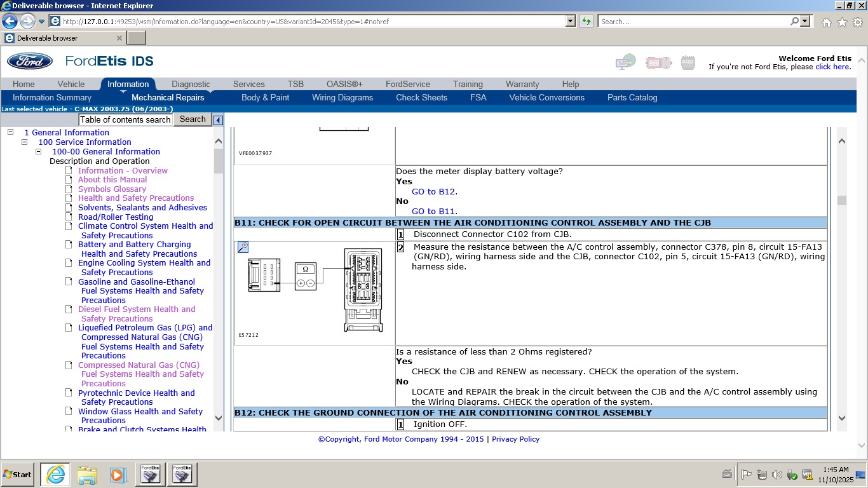Open IE Tools gear icon
The width and height of the screenshot is (868, 488).
(857, 22)
